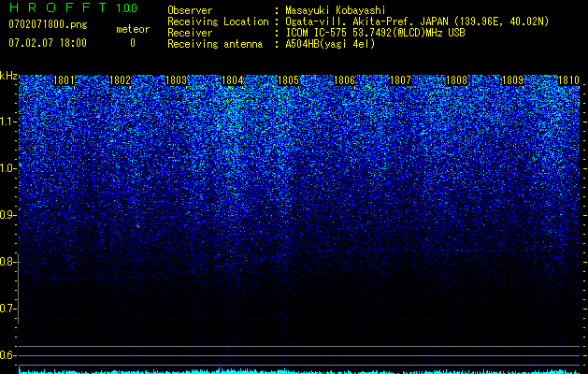
Task: Select the 1805 time label
Action: point(288,80)
